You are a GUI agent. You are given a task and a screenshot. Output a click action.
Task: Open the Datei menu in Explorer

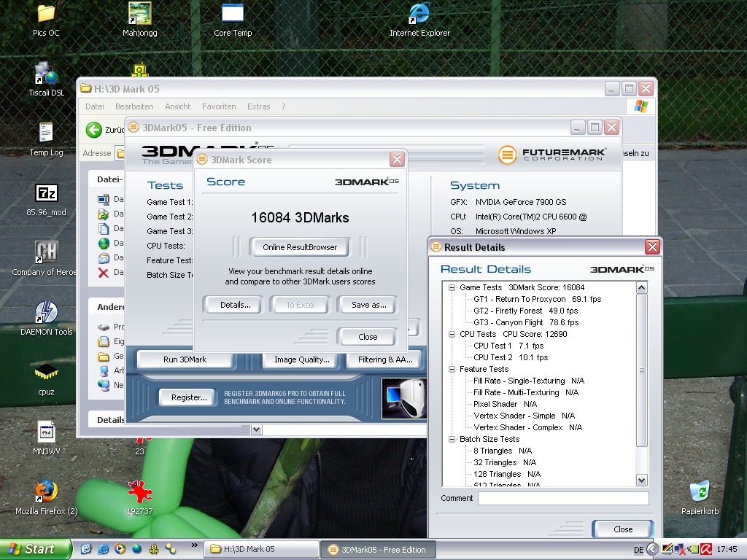tap(94, 106)
